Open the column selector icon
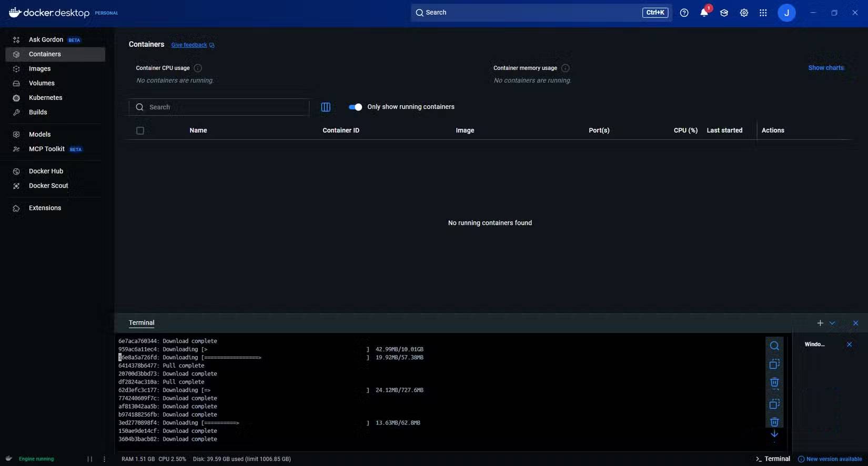The width and height of the screenshot is (868, 466). (x=326, y=107)
